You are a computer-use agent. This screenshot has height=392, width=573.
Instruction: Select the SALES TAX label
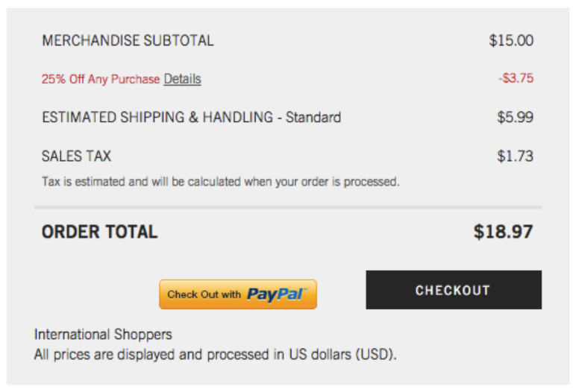tap(76, 157)
